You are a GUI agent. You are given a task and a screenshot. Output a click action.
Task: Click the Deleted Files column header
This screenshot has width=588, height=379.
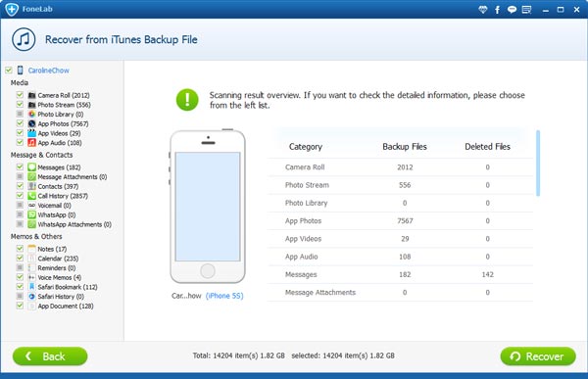(487, 147)
